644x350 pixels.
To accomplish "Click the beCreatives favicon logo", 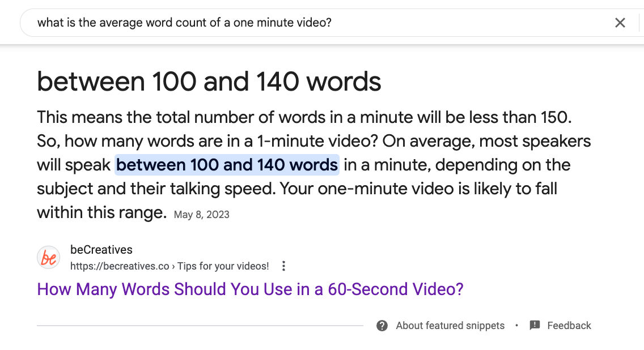I will tap(48, 257).
